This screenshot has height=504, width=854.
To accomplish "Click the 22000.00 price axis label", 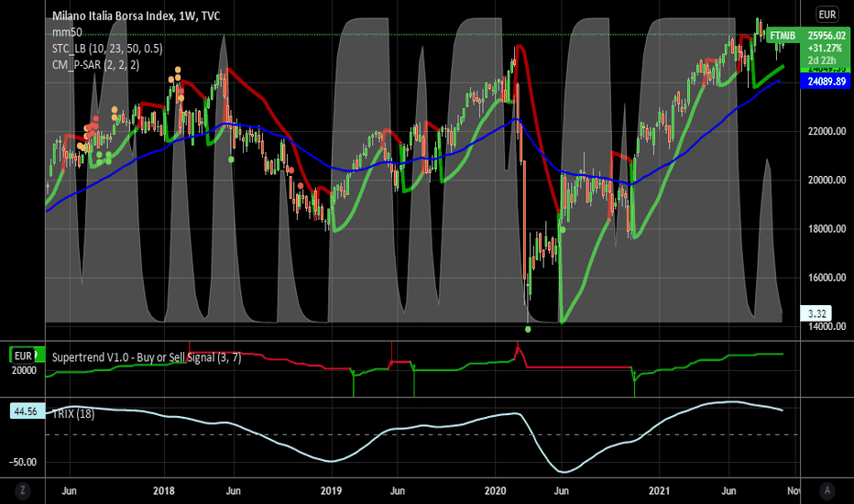I will coord(827,131).
